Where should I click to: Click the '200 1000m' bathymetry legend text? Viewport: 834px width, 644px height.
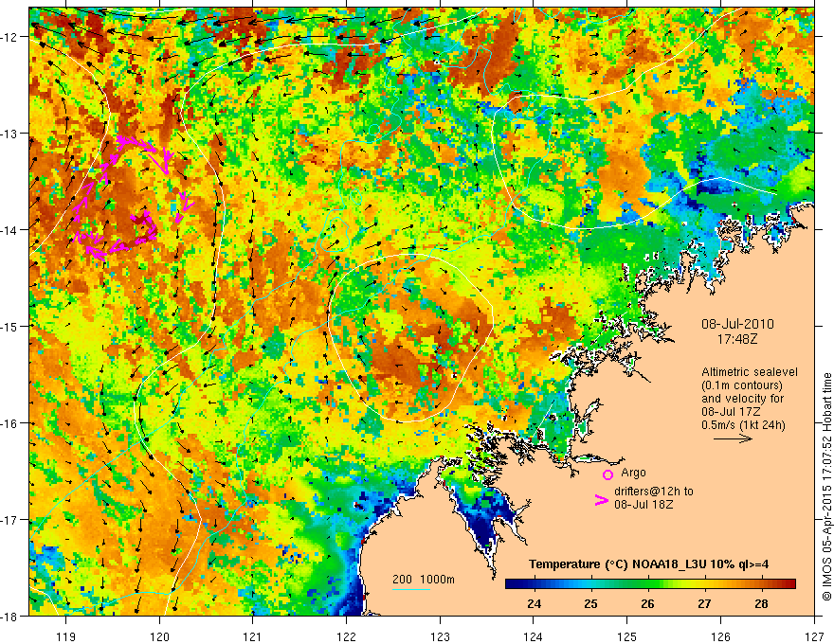424,580
